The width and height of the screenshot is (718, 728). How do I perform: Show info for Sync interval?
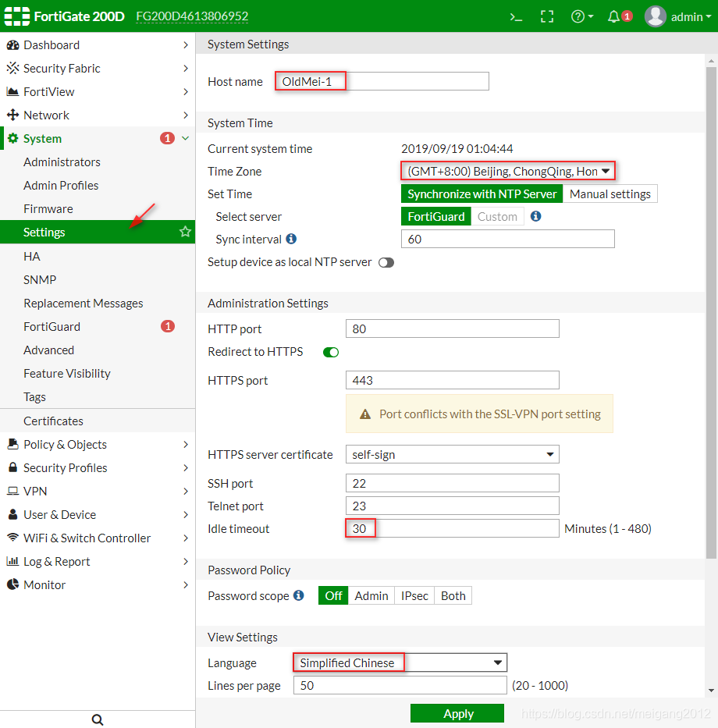coord(291,239)
